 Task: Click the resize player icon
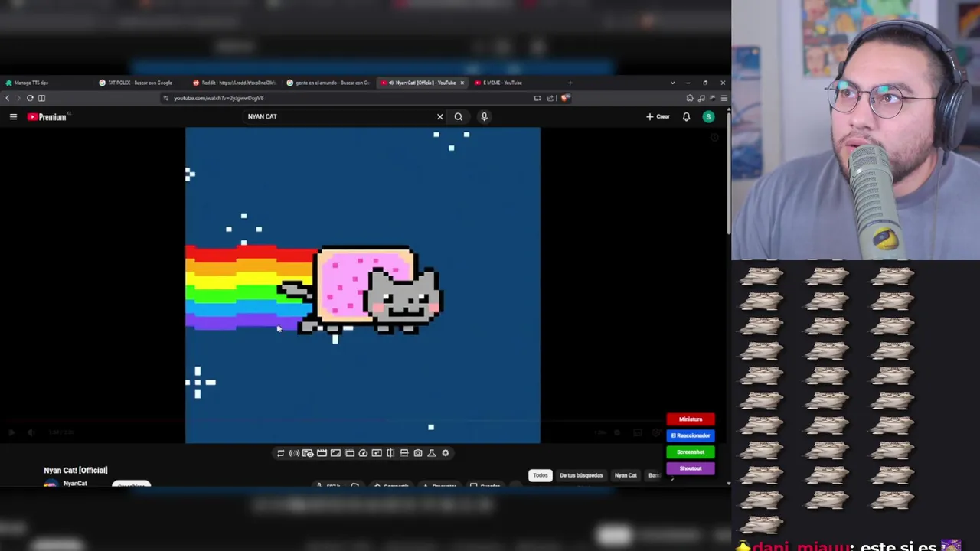coord(335,453)
